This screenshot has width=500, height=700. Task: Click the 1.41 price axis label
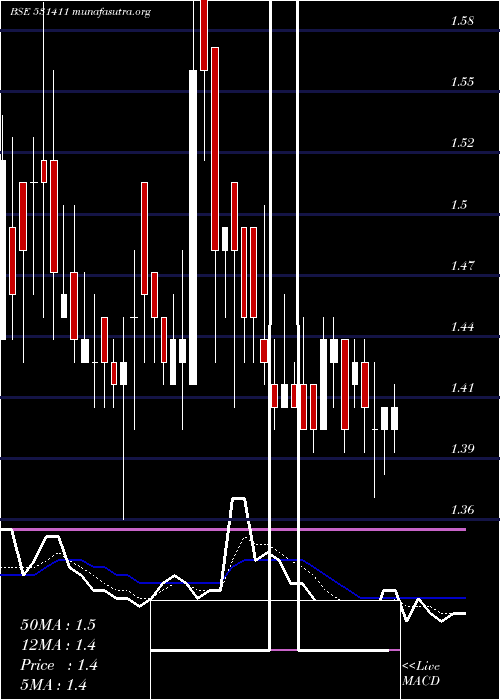(462, 388)
